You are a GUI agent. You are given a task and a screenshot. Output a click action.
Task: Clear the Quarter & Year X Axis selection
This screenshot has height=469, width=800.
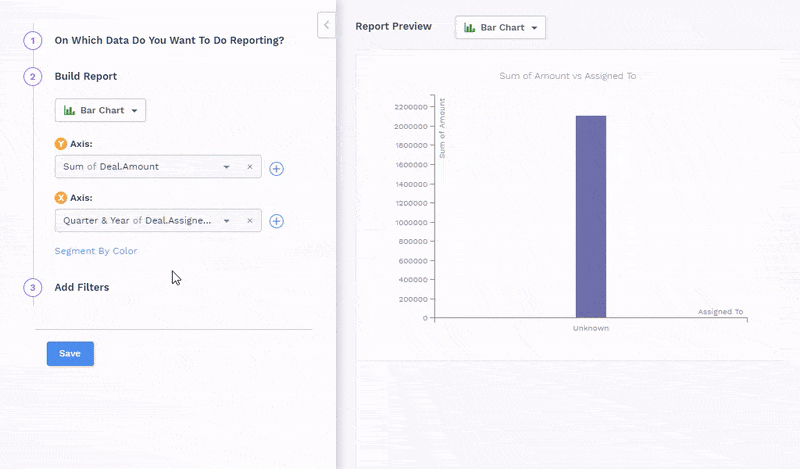(x=250, y=220)
